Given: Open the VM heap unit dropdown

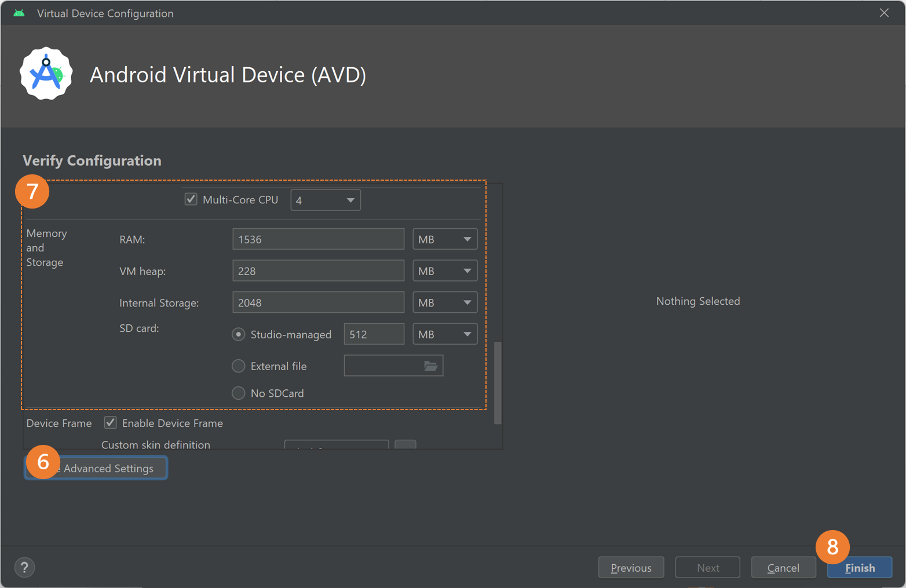Looking at the screenshot, I should [x=445, y=271].
